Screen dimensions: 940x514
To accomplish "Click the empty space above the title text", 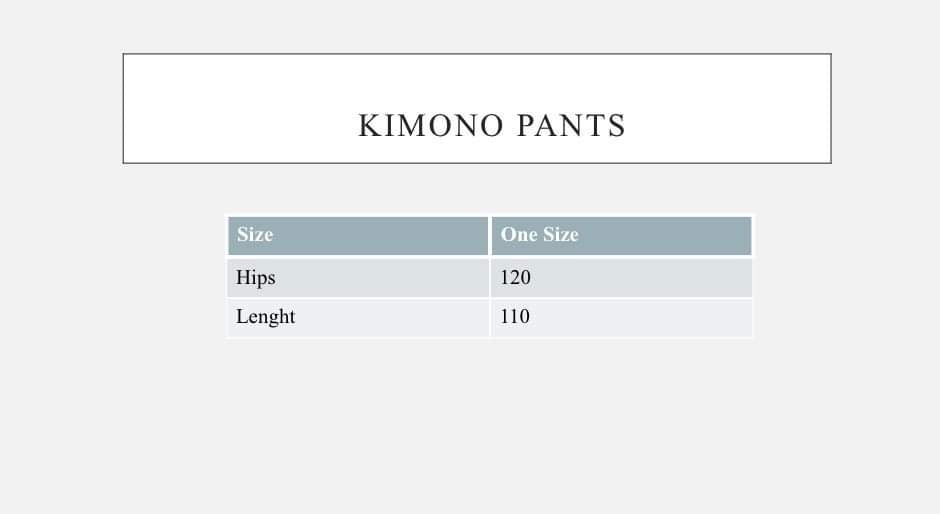I will (x=477, y=80).
